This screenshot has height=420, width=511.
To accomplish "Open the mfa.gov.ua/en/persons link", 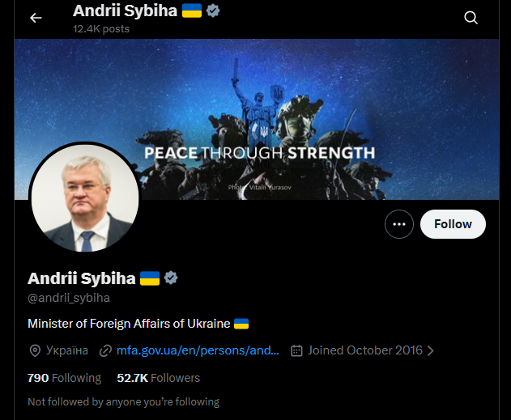I will click(x=198, y=350).
